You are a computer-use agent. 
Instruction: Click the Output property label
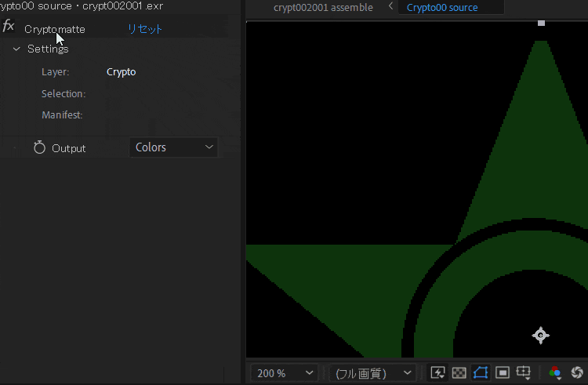tap(69, 148)
